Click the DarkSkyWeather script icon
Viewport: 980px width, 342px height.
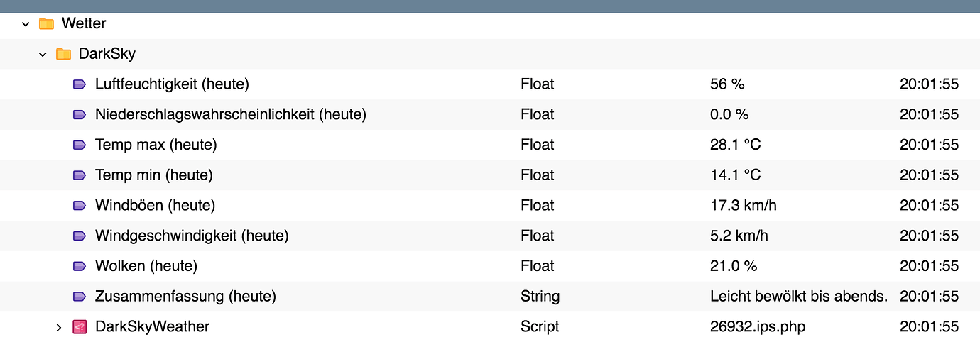pyautogui.click(x=80, y=327)
